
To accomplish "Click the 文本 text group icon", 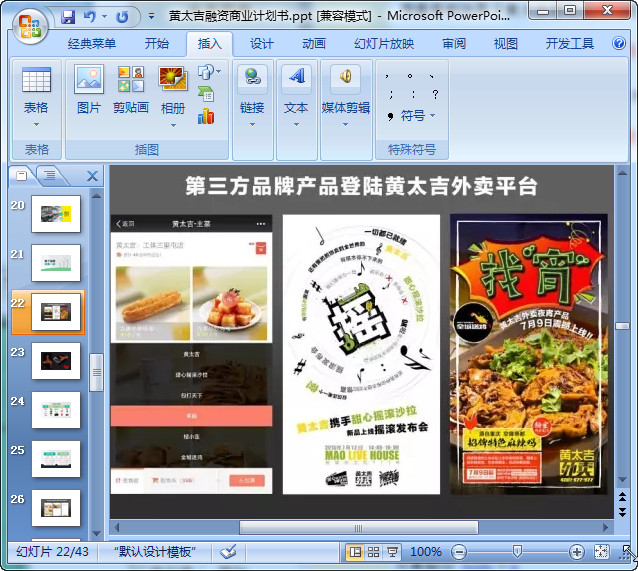I will pyautogui.click(x=296, y=77).
